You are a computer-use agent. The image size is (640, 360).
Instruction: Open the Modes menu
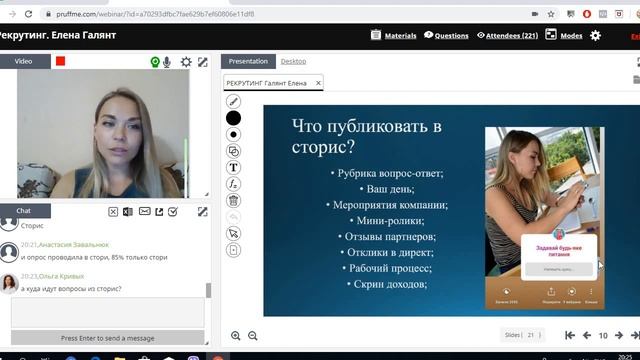[571, 36]
